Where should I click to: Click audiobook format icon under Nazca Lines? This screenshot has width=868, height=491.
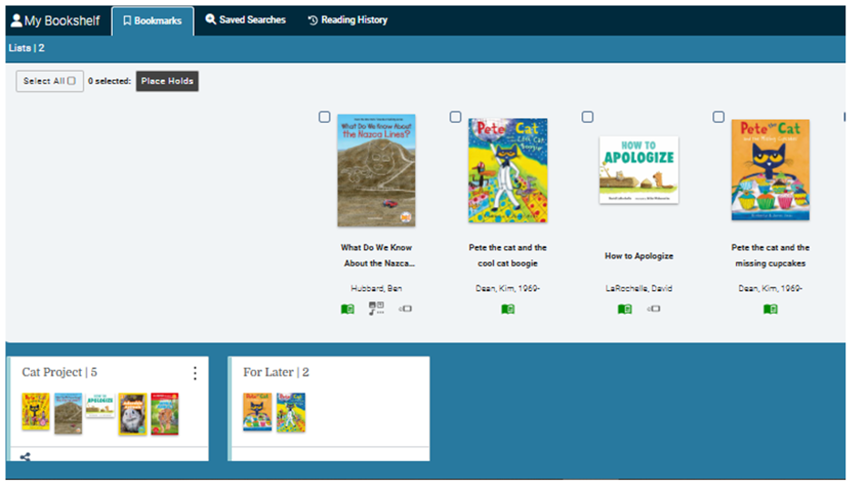tap(377, 308)
